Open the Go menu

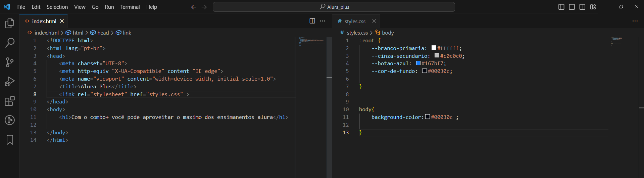point(95,7)
